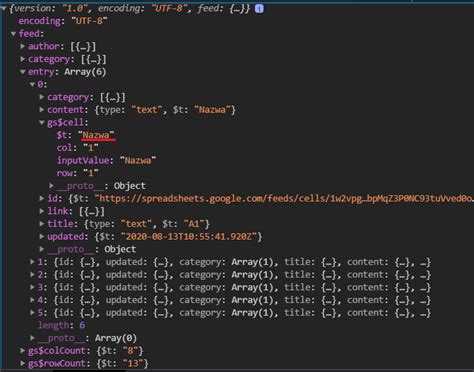
Task: Click the row: "1" property
Action: point(77,173)
